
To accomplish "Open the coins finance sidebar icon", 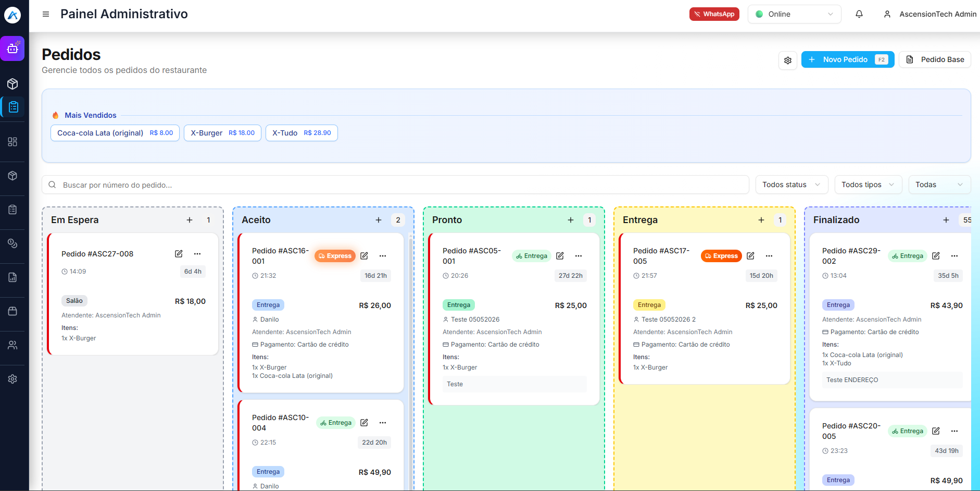I will click(x=12, y=243).
